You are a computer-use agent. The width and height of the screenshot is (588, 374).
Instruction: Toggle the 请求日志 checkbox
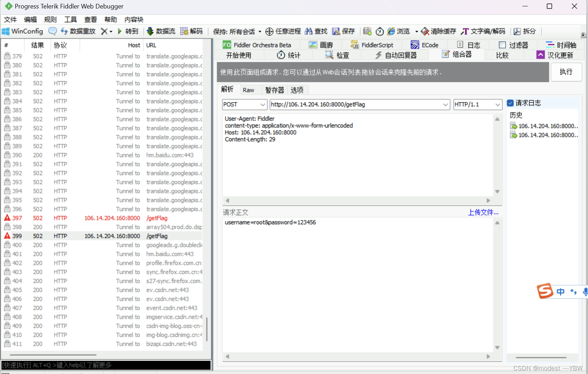pyautogui.click(x=510, y=103)
